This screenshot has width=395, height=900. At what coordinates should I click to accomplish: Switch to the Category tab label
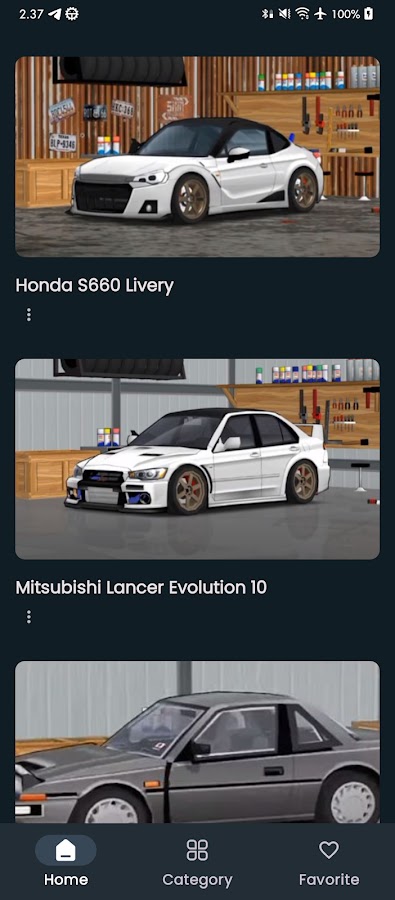click(x=197, y=879)
